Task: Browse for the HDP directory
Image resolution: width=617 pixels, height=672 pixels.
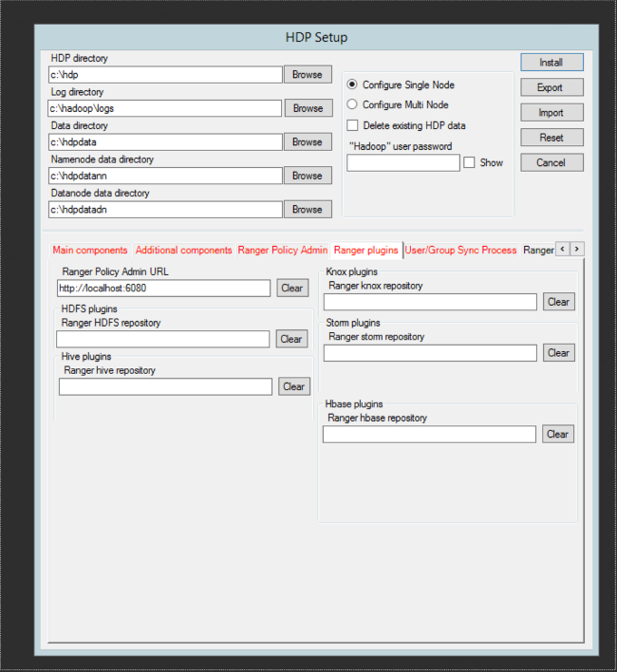Action: click(308, 74)
